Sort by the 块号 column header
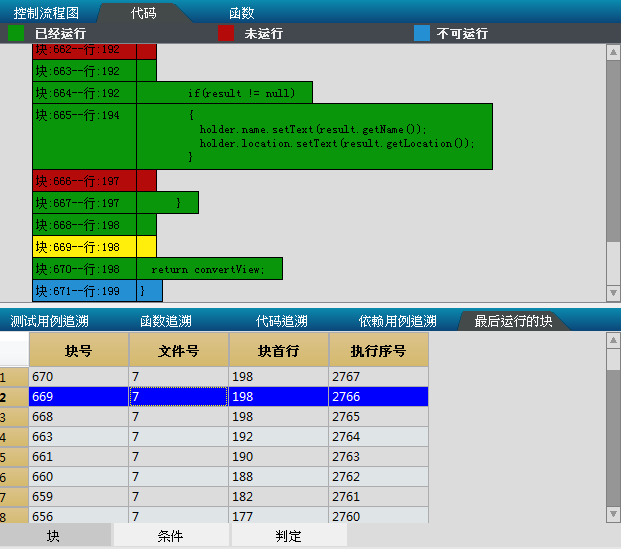The height and width of the screenshot is (549, 621). (79, 350)
